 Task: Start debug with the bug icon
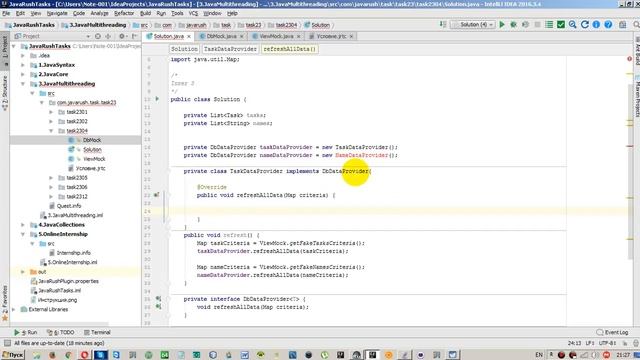coord(513,25)
